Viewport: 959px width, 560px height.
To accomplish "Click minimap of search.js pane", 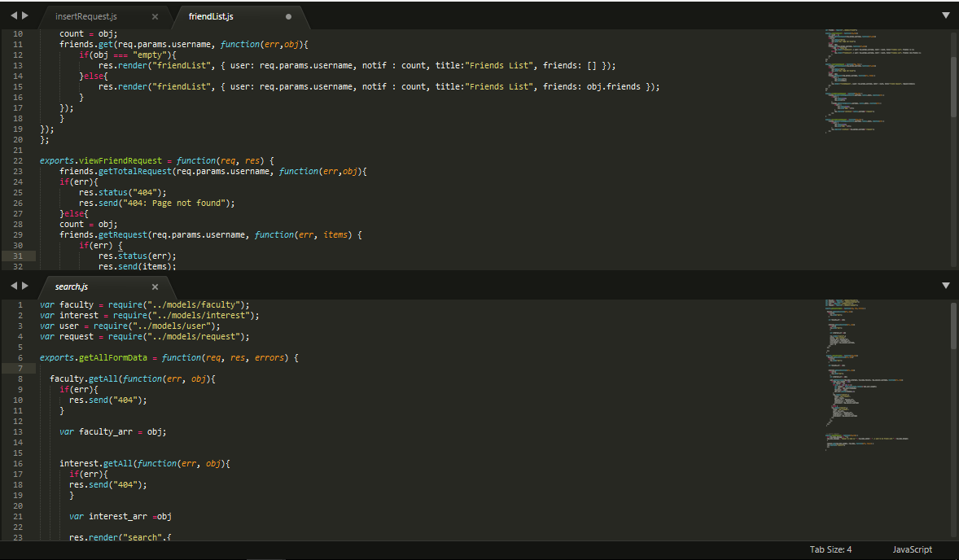I will (x=867, y=374).
